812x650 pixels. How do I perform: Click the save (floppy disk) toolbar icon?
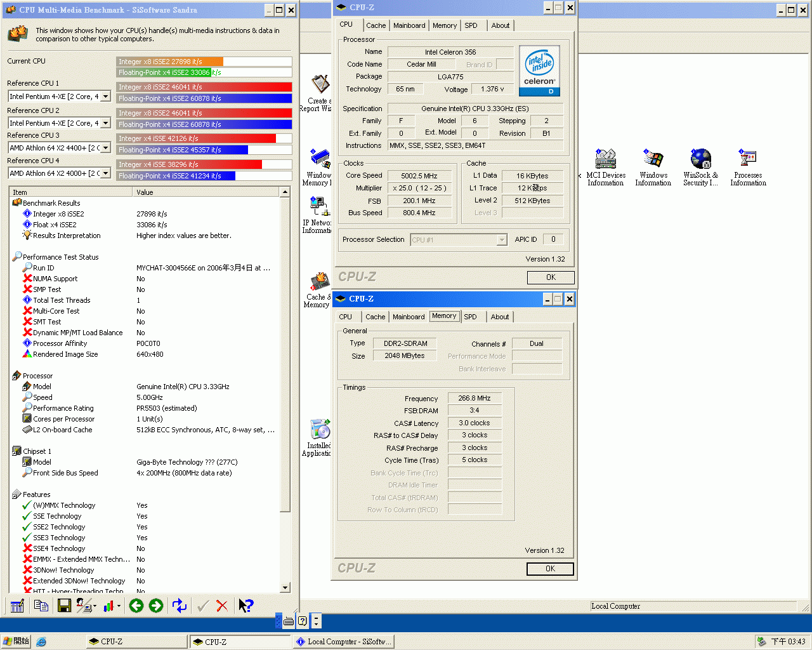[x=64, y=606]
